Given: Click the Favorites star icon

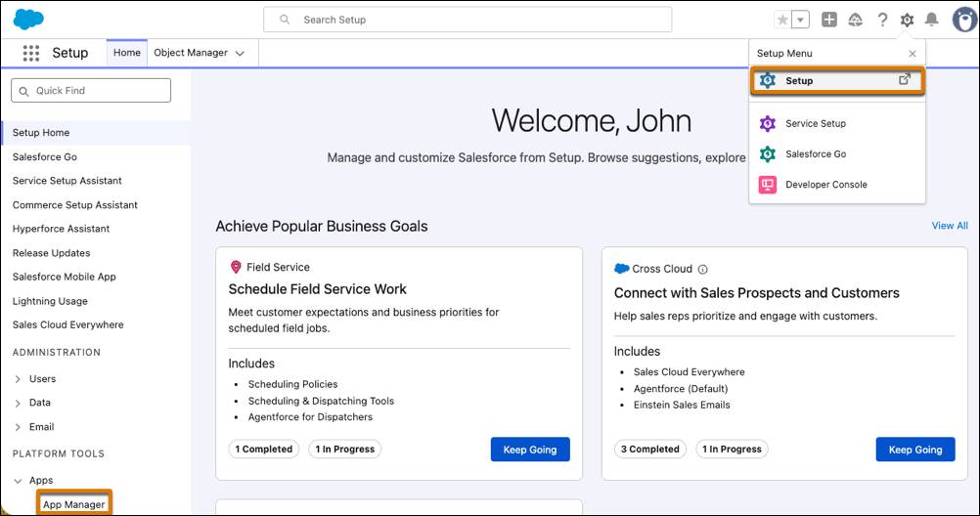Looking at the screenshot, I should click(782, 20).
